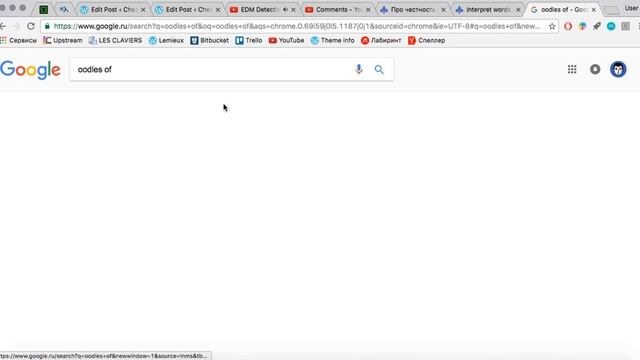Open a new tab

pos(611,10)
